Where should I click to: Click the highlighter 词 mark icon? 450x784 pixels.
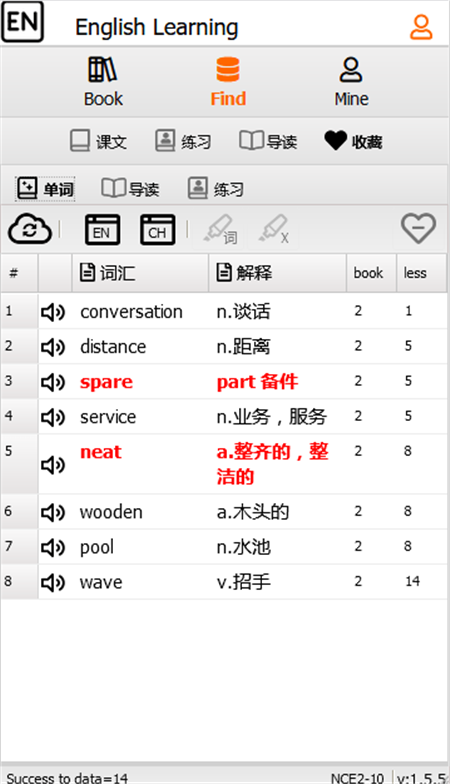[220, 230]
